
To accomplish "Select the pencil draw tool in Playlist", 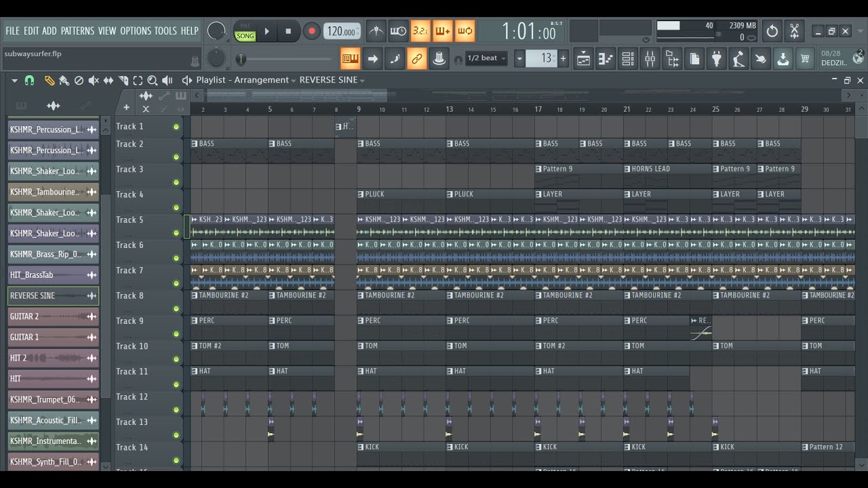I will click(50, 81).
